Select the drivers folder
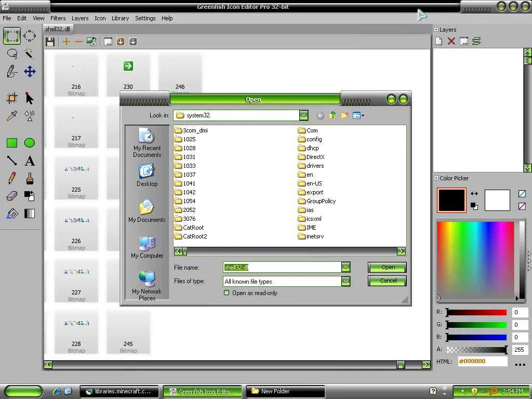This screenshot has height=399, width=532. 311,166
